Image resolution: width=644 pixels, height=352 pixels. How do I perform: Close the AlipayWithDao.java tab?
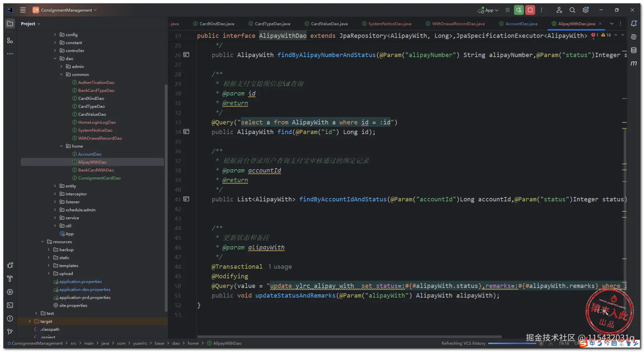coord(600,24)
